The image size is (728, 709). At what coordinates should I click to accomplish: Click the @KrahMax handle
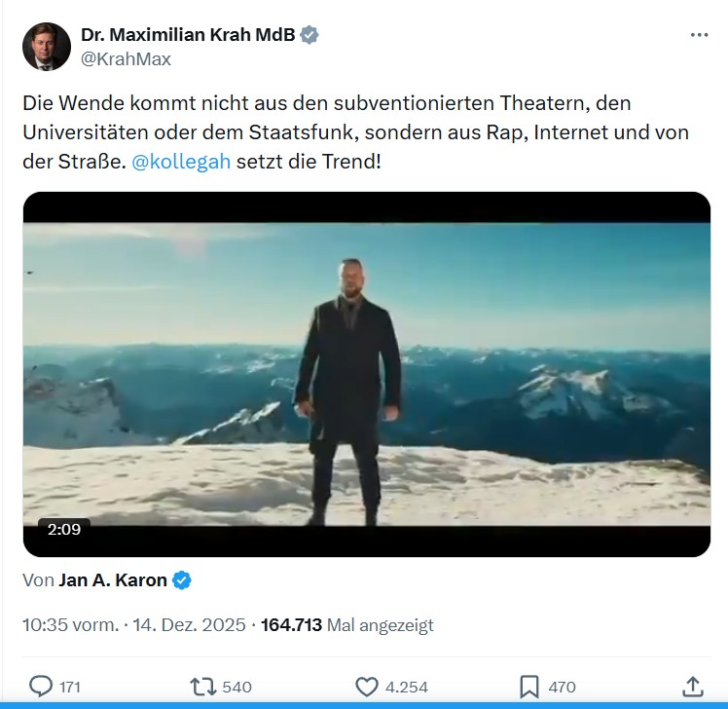coord(126,59)
